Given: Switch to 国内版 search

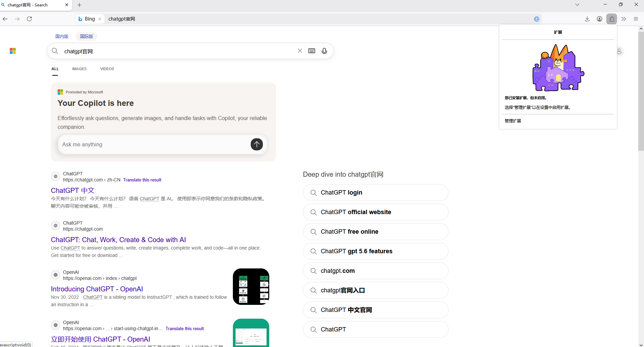Looking at the screenshot, I should point(62,36).
